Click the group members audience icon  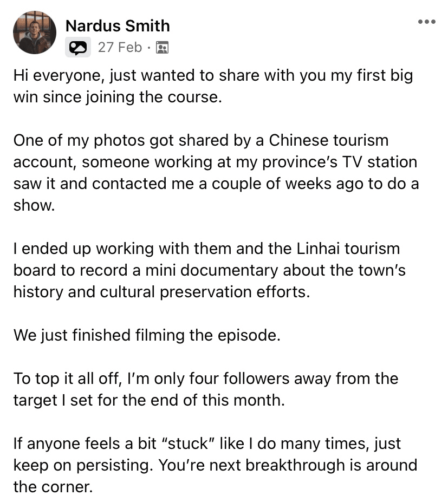pyautogui.click(x=162, y=48)
